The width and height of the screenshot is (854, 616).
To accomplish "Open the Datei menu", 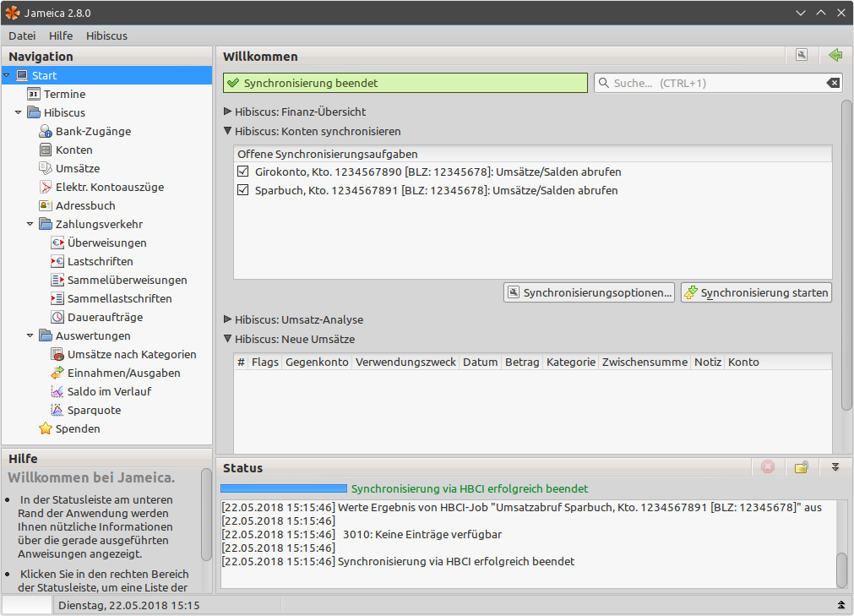I will pyautogui.click(x=22, y=35).
